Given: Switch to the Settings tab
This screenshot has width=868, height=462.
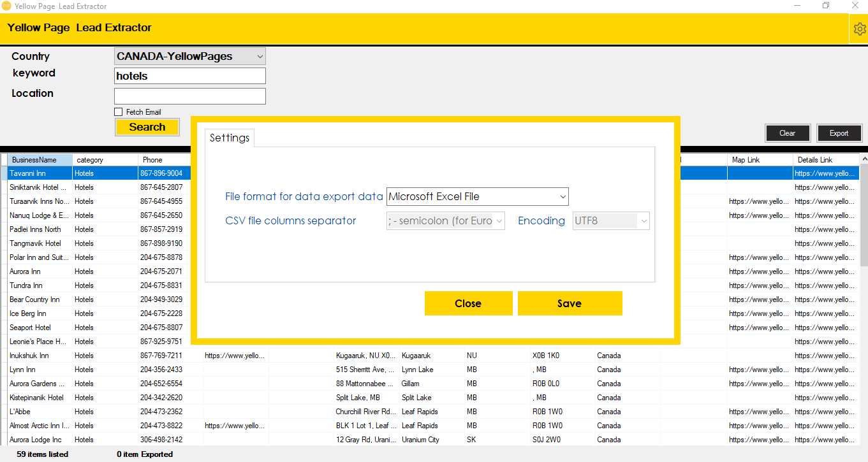Looking at the screenshot, I should pos(229,137).
